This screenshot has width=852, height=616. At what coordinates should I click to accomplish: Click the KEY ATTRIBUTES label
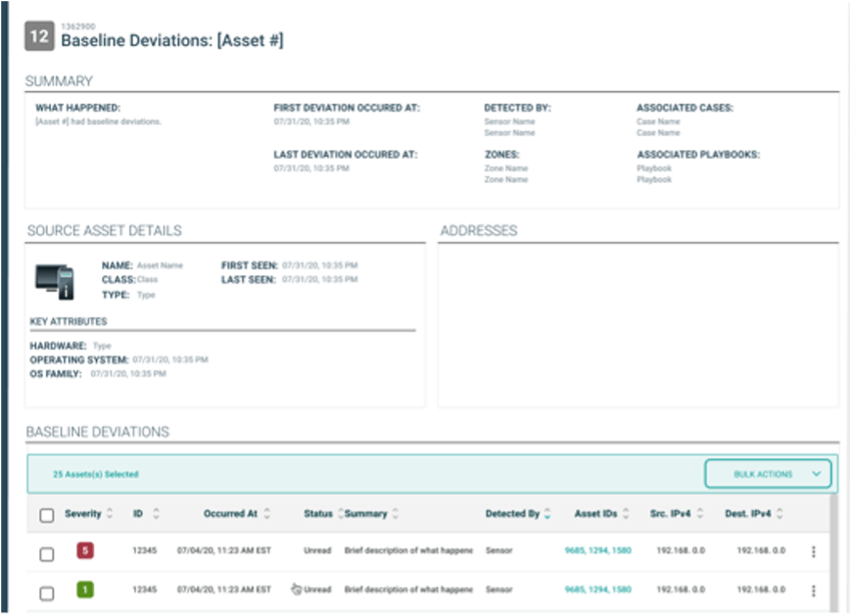(x=69, y=321)
